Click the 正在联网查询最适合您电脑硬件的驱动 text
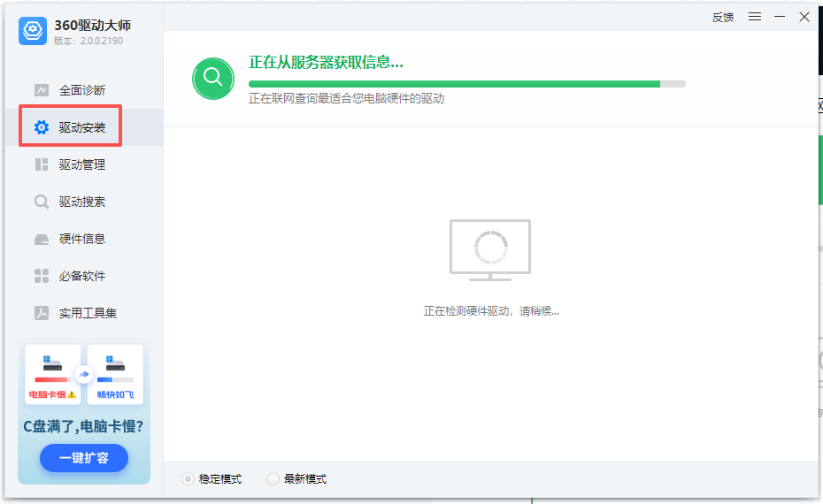This screenshot has width=823, height=504. [x=346, y=99]
